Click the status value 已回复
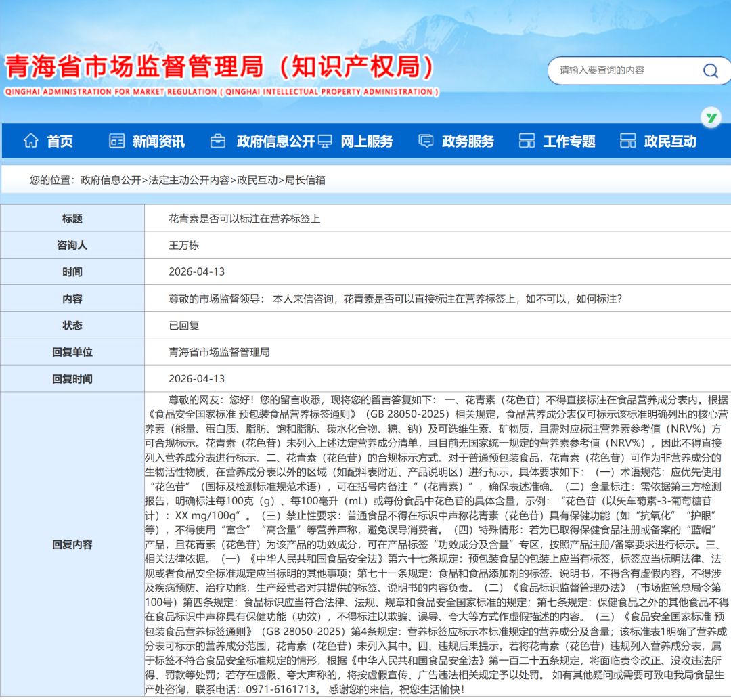This screenshot has height=700, width=731. click(x=183, y=326)
